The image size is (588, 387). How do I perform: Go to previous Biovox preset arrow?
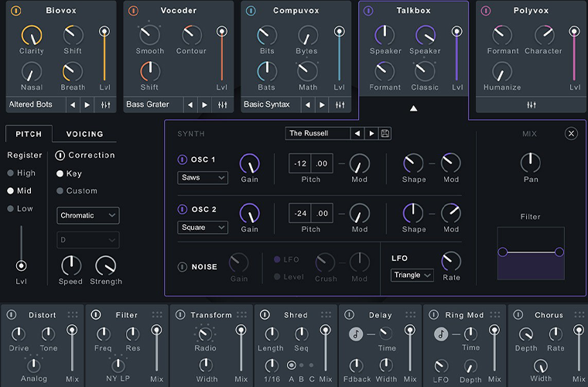click(73, 105)
